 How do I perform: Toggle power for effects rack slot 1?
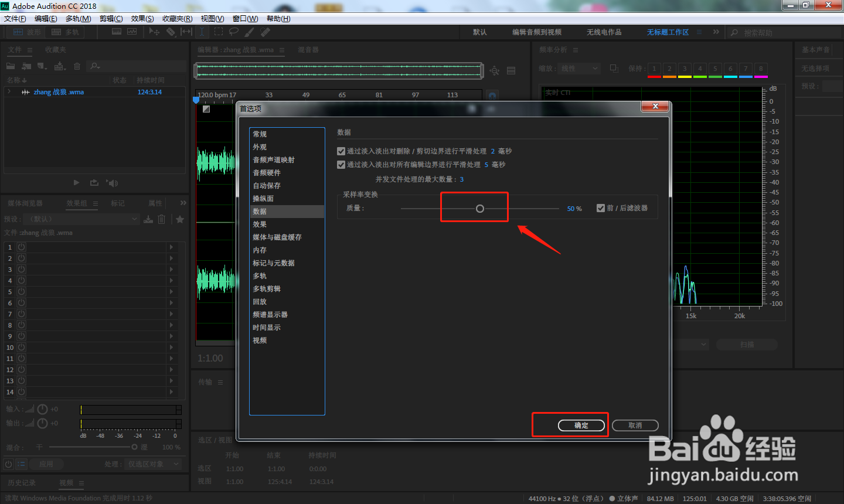pyautogui.click(x=22, y=247)
